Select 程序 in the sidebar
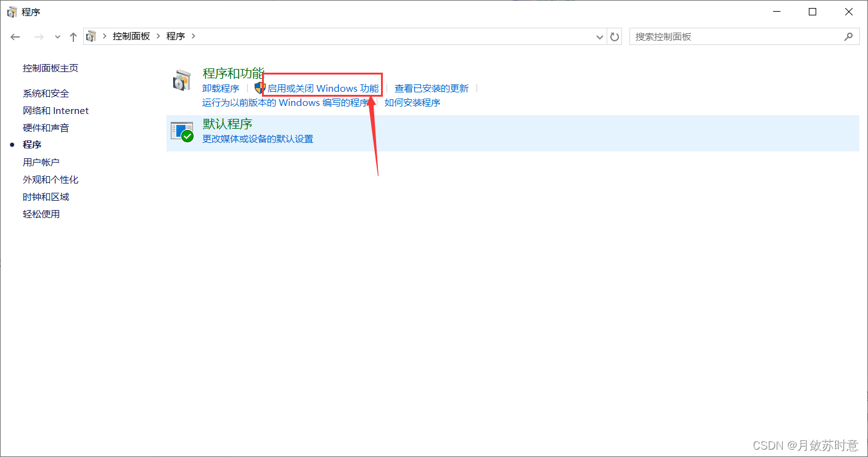Screen dimensions: 868x457 point(32,145)
